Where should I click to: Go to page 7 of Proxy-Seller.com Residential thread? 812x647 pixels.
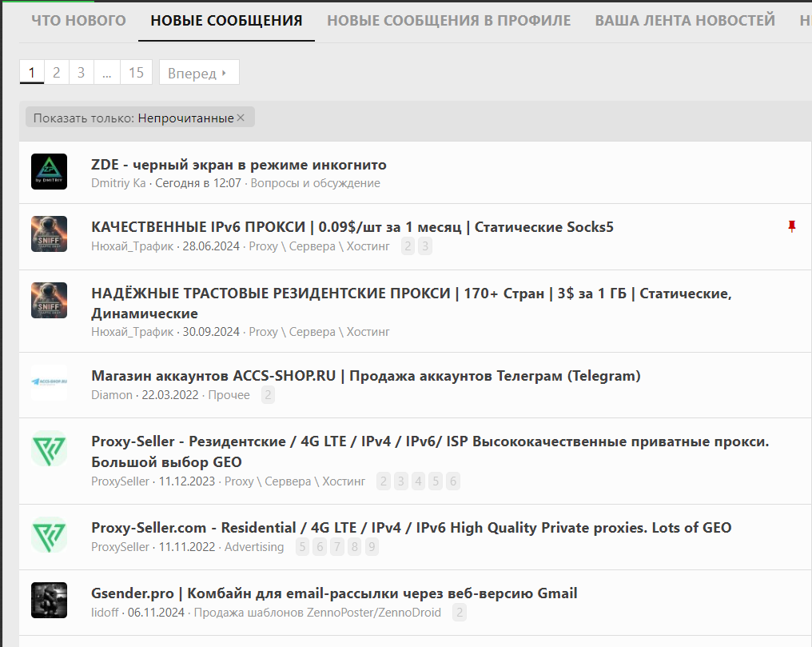337,546
